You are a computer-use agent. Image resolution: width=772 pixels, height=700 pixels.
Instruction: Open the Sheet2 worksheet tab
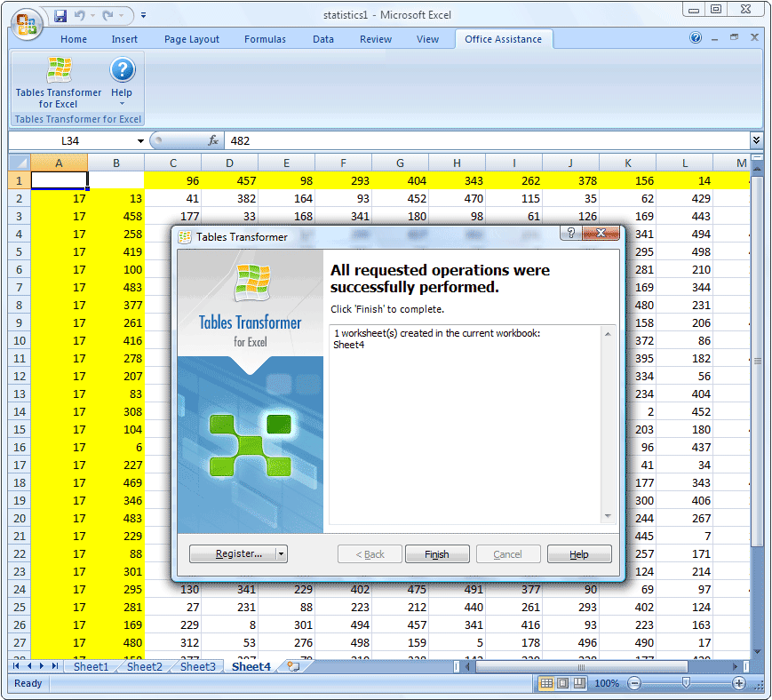pos(144,667)
